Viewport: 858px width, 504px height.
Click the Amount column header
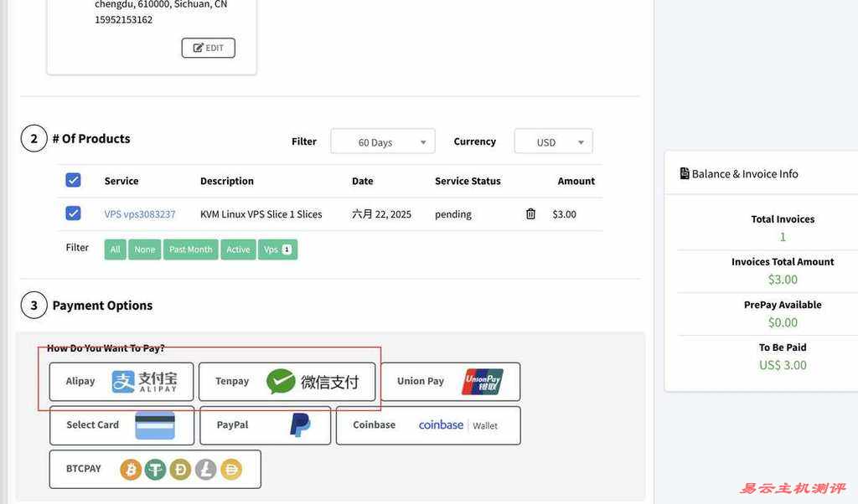[576, 181]
